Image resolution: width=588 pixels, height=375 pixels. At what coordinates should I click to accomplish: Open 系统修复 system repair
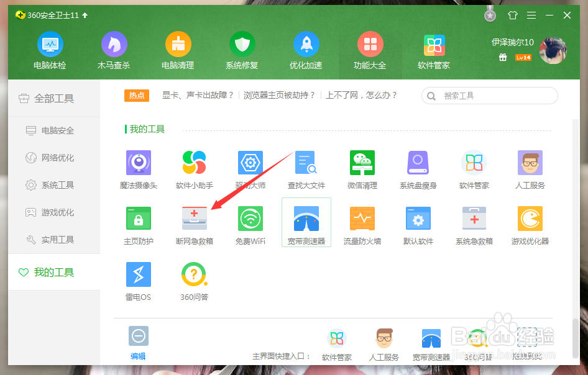point(242,50)
